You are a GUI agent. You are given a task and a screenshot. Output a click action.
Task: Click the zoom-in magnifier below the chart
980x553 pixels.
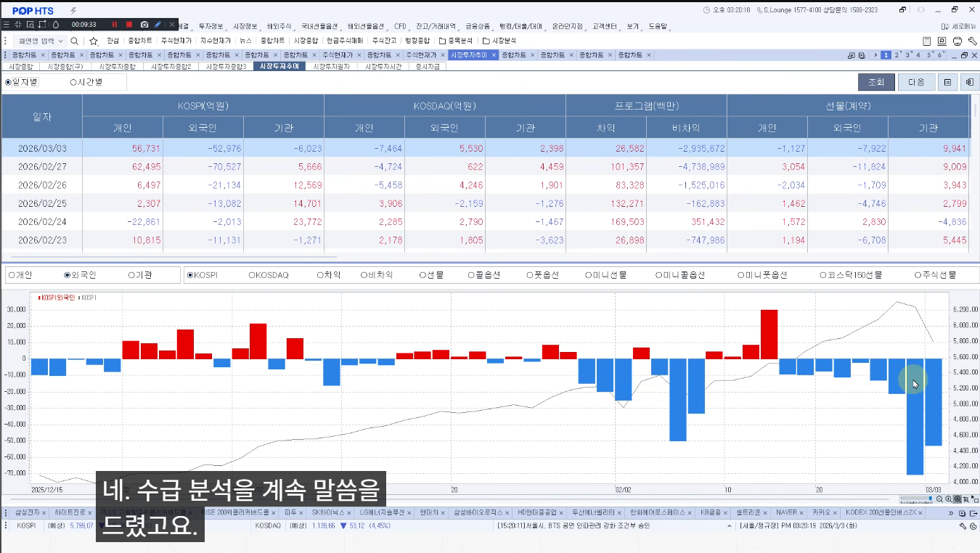(949, 499)
